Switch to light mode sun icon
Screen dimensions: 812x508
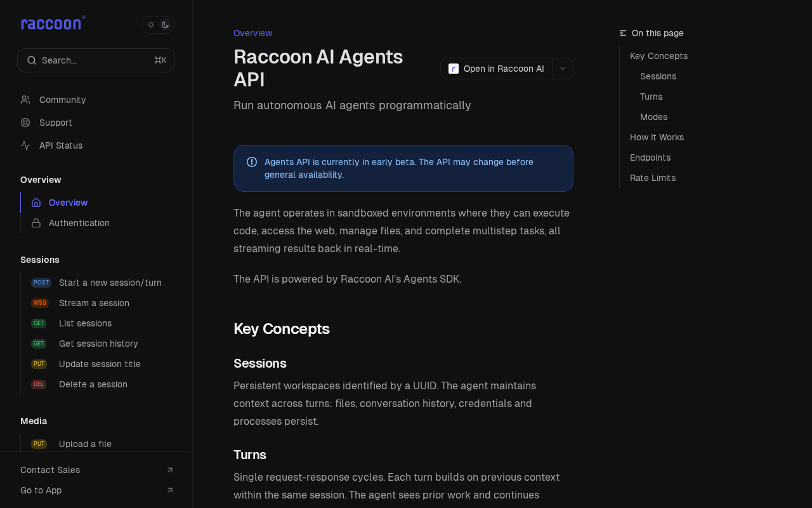tap(151, 25)
